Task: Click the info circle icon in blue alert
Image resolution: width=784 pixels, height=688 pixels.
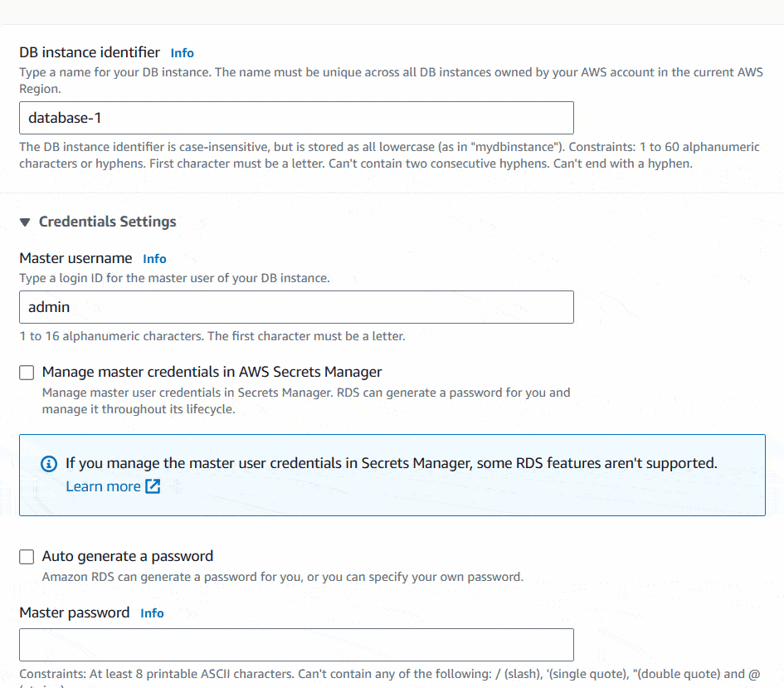Action: (x=48, y=464)
